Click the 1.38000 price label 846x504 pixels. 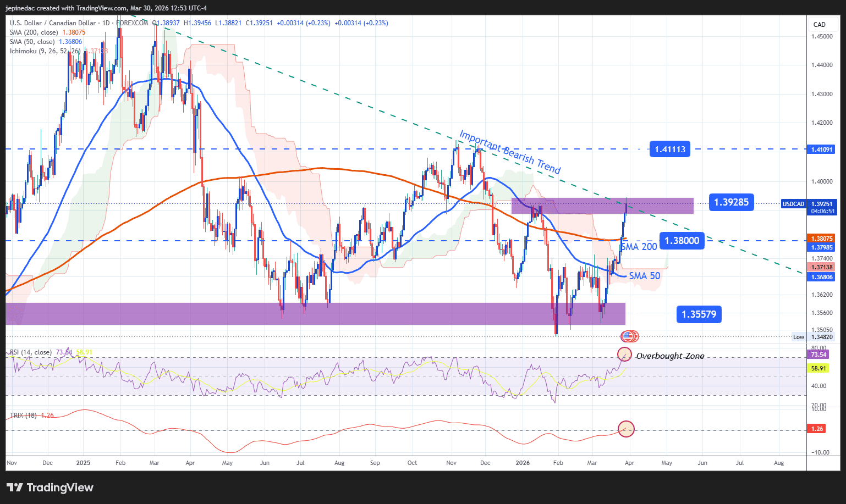pyautogui.click(x=682, y=241)
